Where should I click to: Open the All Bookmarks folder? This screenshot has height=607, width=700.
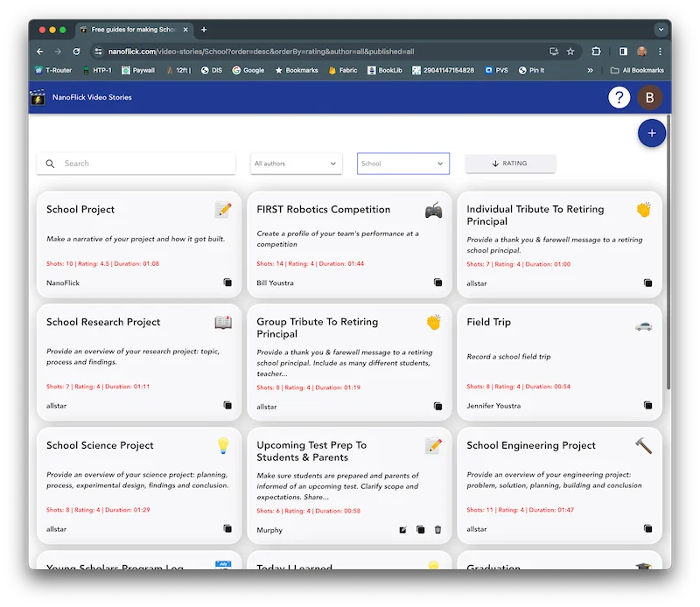[637, 71]
